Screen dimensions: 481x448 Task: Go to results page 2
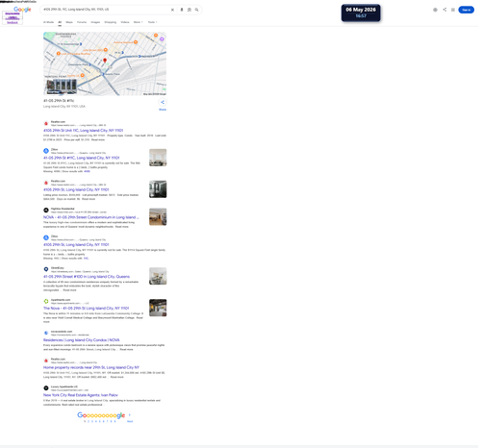(89, 421)
